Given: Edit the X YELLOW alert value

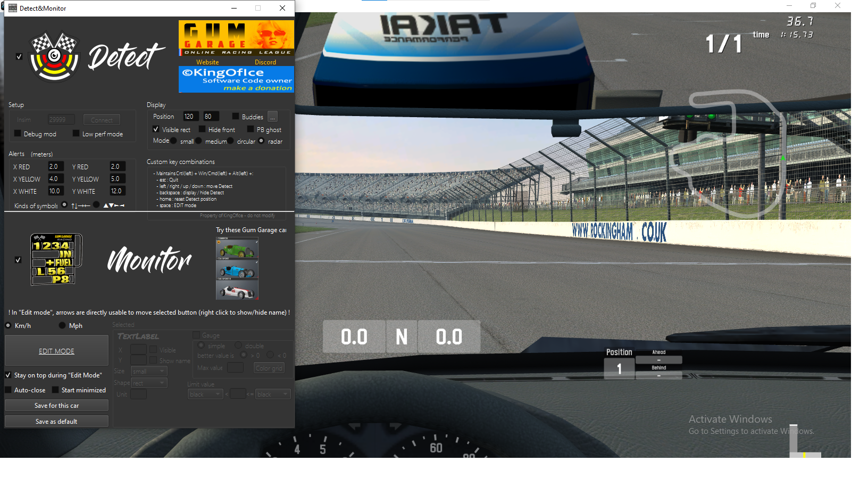Looking at the screenshot, I should coord(56,179).
